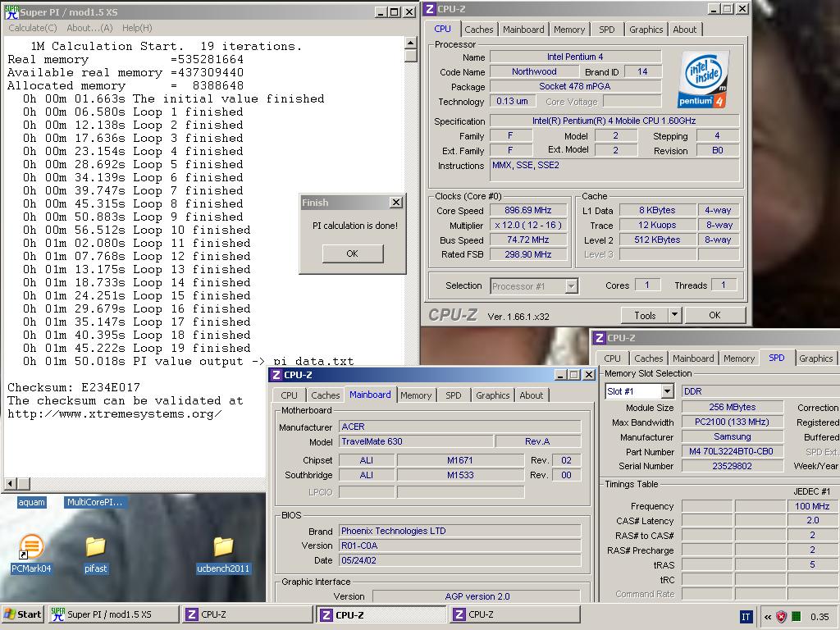Click CPU-Z Z icon in top window title bar
840x630 pixels.
[x=430, y=9]
